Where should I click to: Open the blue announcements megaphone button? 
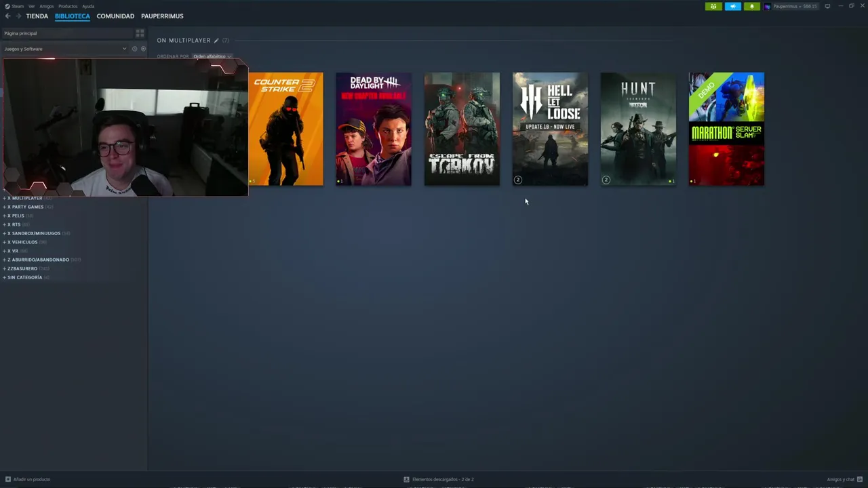(733, 6)
